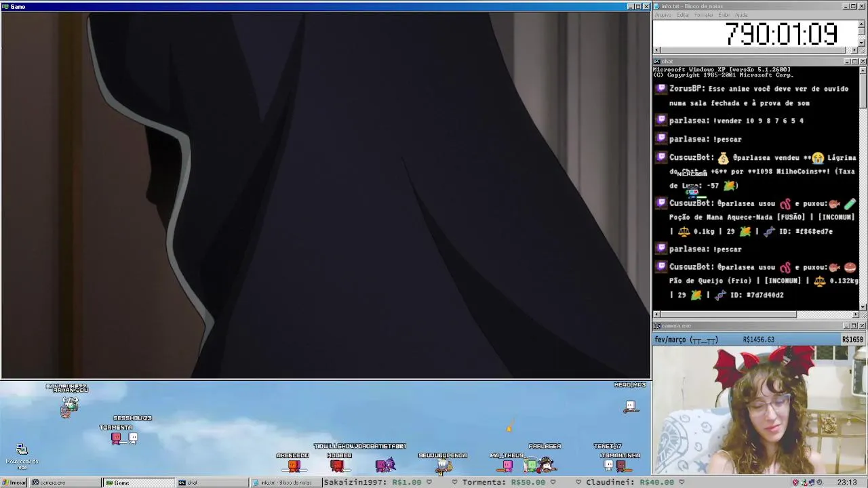Click the HOBBER red character sprite

coord(338,466)
